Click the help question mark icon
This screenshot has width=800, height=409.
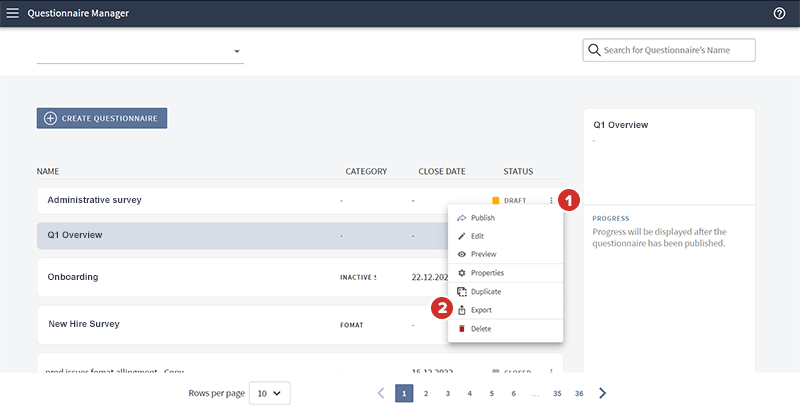click(779, 14)
